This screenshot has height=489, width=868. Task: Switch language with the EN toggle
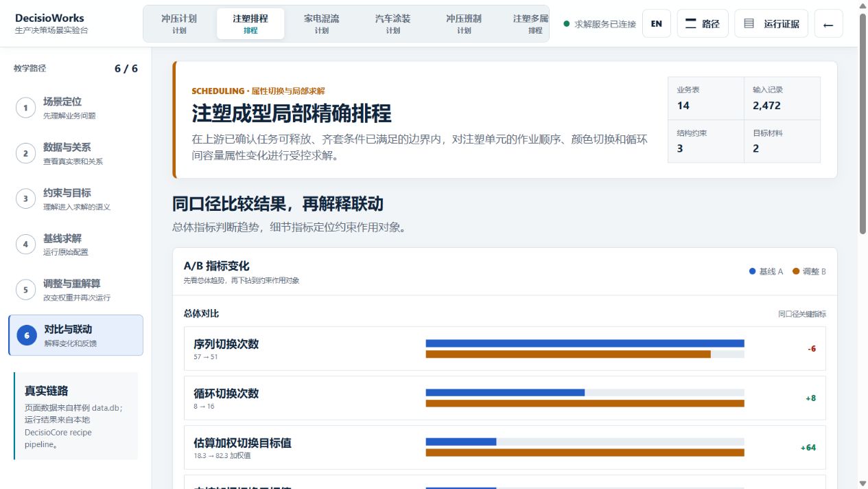tap(657, 24)
